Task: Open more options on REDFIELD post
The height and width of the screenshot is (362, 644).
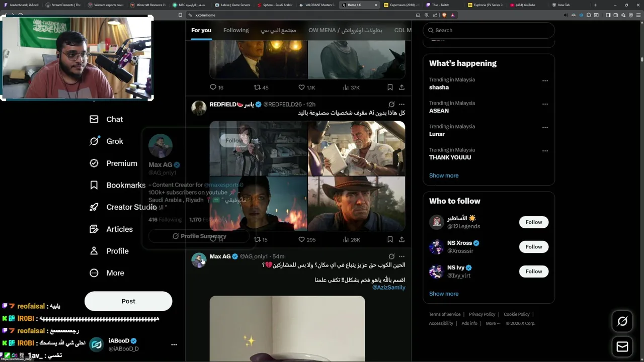Action: pyautogui.click(x=401, y=105)
